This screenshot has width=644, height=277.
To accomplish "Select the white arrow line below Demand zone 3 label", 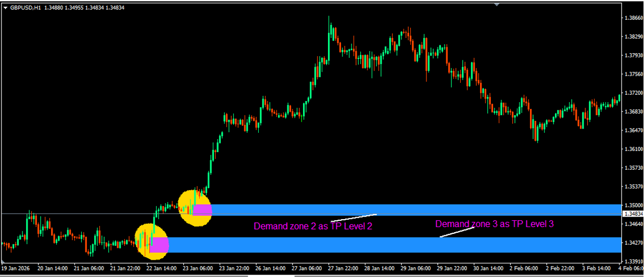I will [457, 233].
